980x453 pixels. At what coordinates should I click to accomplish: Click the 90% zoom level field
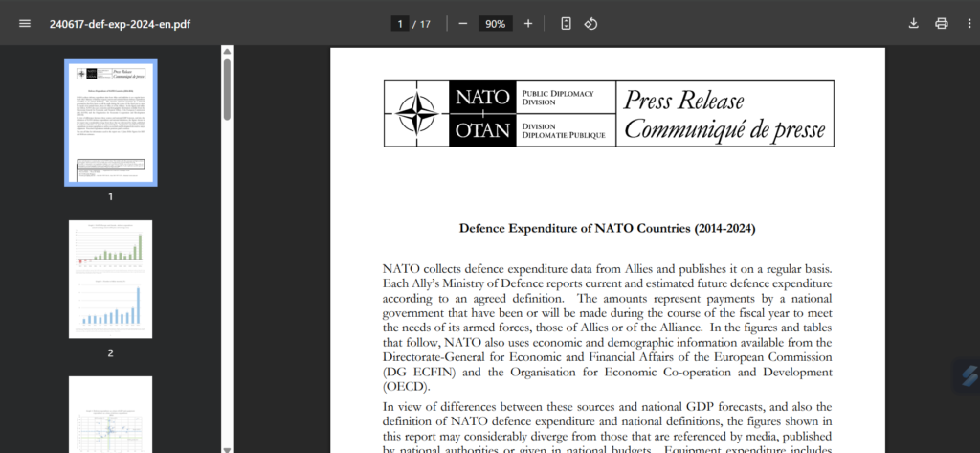pyautogui.click(x=496, y=24)
